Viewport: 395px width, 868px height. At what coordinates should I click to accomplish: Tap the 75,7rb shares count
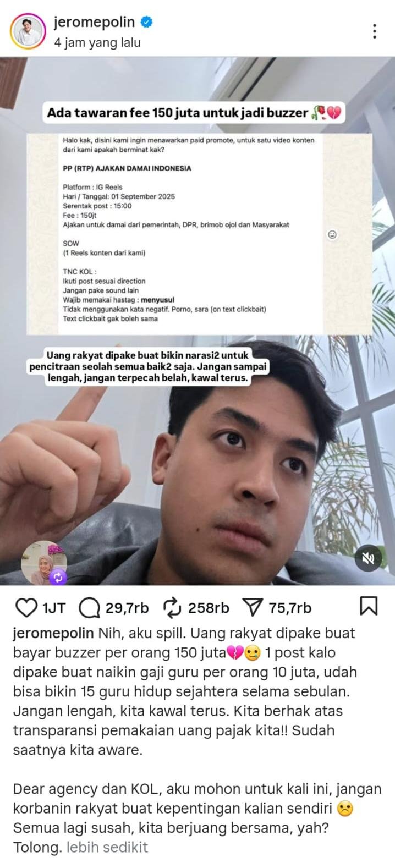pyautogui.click(x=290, y=608)
